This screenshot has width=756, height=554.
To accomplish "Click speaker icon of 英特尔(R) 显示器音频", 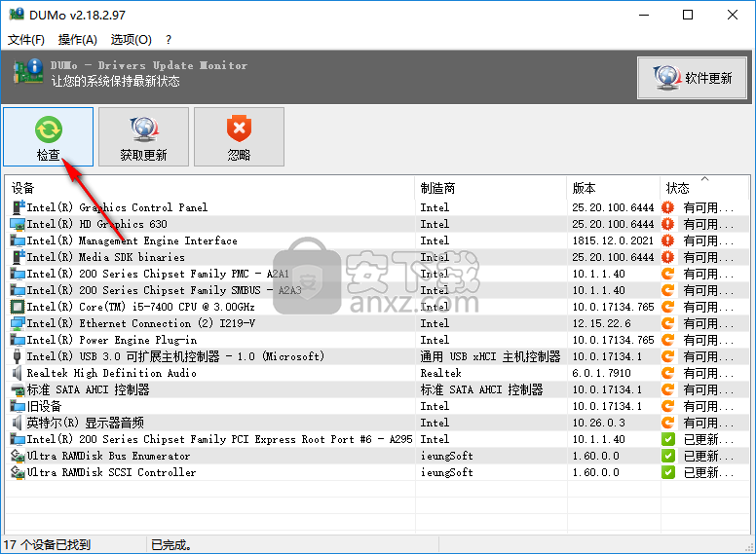I will [x=18, y=423].
